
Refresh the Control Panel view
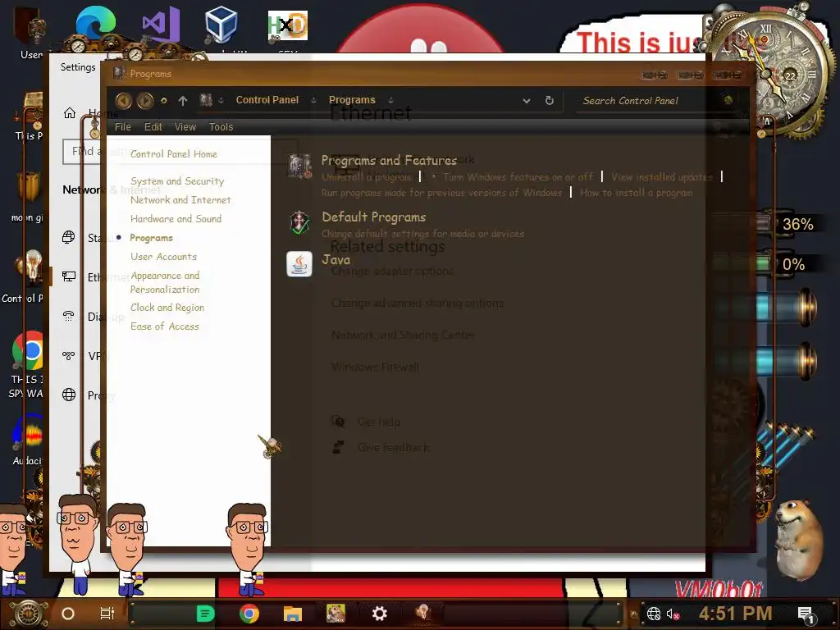pos(549,100)
